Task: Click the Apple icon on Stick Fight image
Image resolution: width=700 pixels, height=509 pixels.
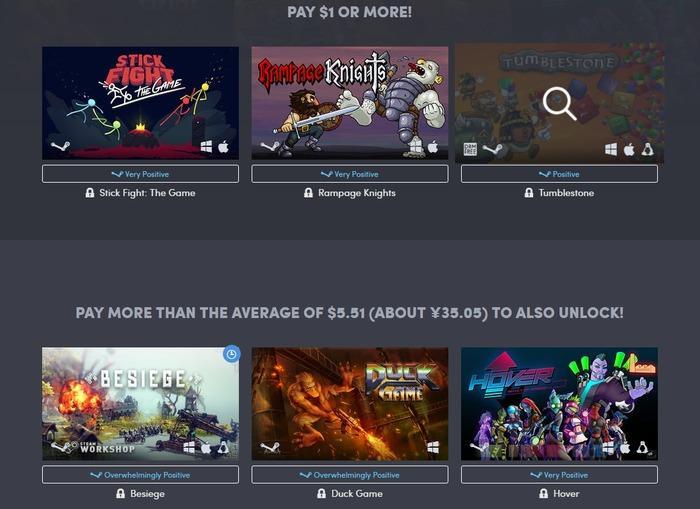Action: tap(223, 146)
